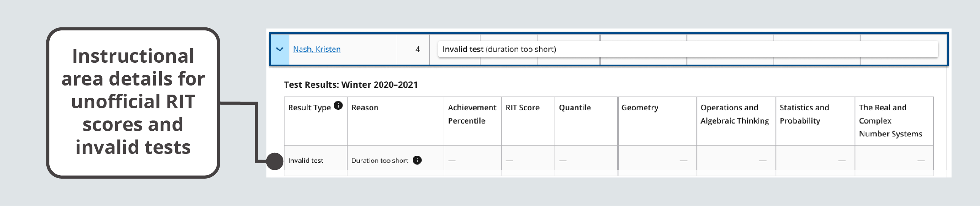Collapse the Nash, Kristen row chevron
This screenshot has height=206, width=980.
pyautogui.click(x=280, y=49)
